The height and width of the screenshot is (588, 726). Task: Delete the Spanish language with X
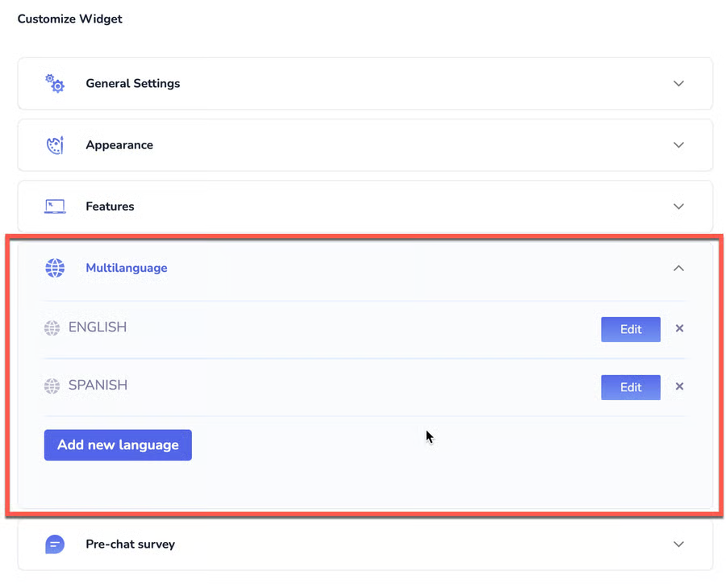(x=679, y=386)
